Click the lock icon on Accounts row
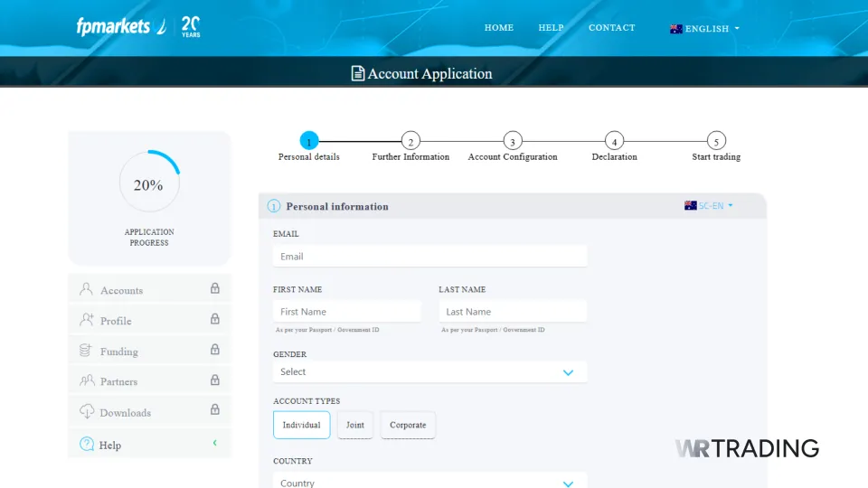868x488 pixels. 215,288
